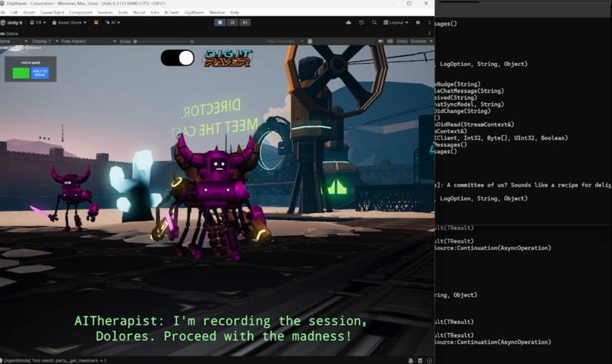Open the File menu

(x=3, y=12)
